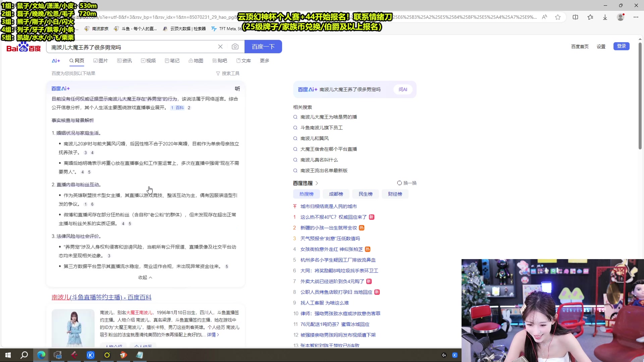Select the 财经榜 list tab
This screenshot has width=644, height=362.
(x=395, y=194)
